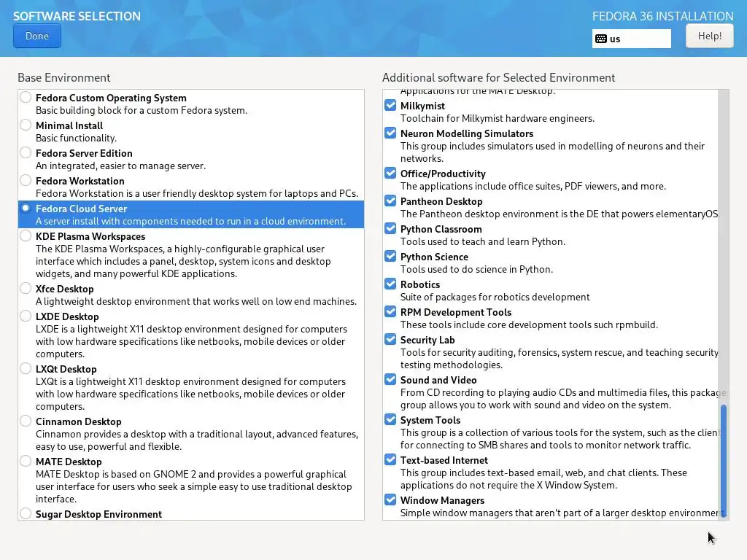Disable the Pantheon Desktop checkbox
The height and width of the screenshot is (560, 747).
(x=390, y=201)
